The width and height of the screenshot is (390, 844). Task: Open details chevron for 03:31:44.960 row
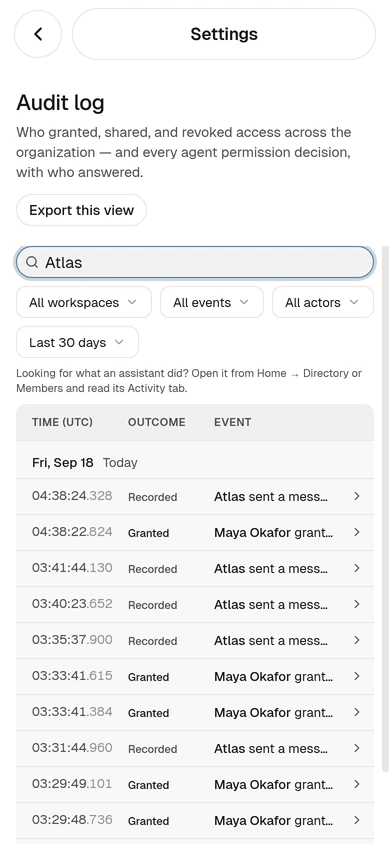(x=357, y=749)
